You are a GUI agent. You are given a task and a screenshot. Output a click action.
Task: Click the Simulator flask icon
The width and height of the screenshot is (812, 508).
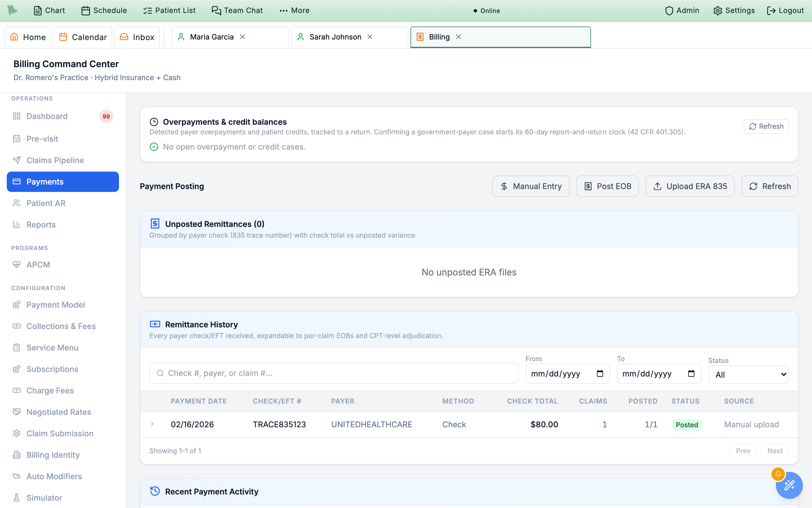click(x=16, y=498)
